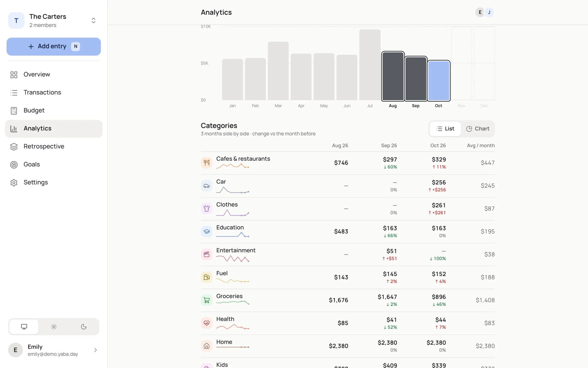Click the Sep 26 column header
The height and width of the screenshot is (368, 588).
[389, 145]
